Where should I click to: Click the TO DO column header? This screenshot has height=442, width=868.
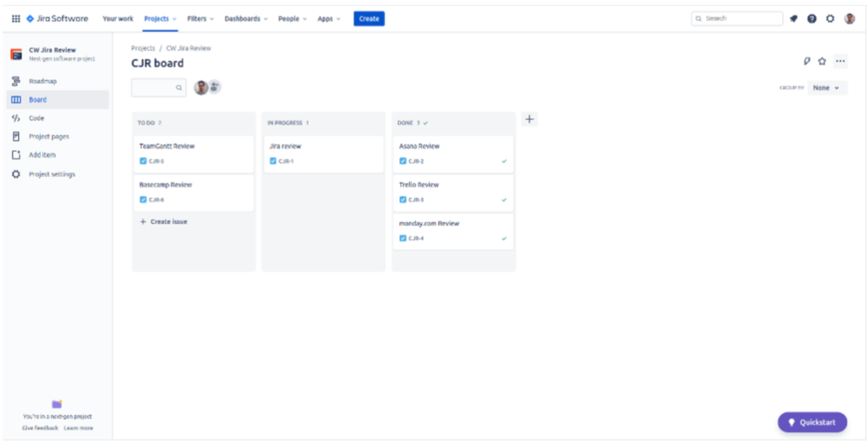tap(149, 123)
